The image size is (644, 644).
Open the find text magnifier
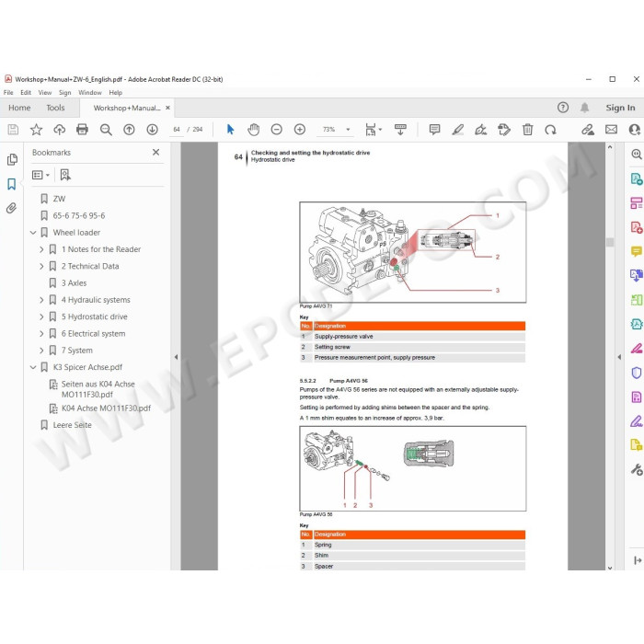click(106, 130)
